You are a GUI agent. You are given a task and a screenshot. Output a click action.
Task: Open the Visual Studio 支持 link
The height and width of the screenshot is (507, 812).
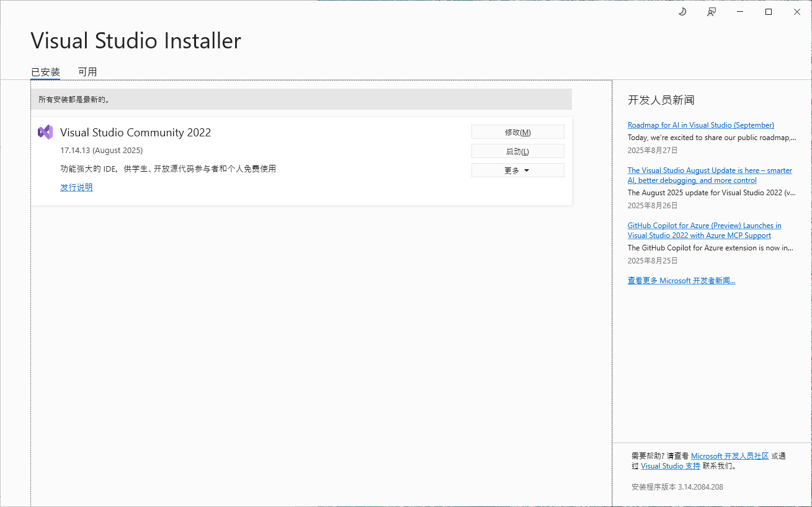(670, 466)
